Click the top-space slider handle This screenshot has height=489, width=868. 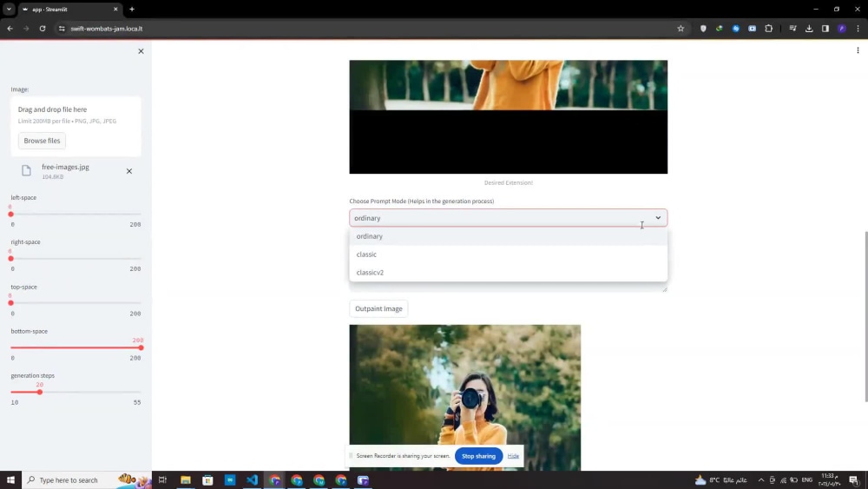[x=10, y=303]
